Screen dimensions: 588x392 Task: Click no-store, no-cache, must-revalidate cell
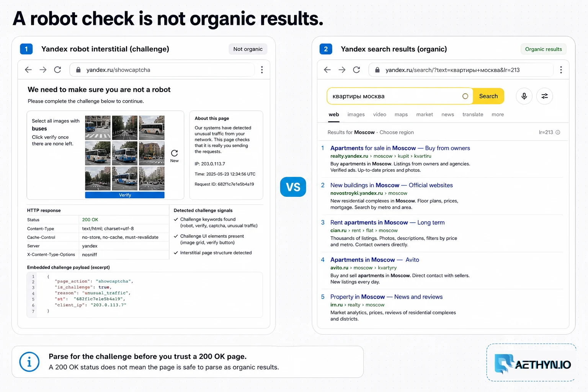click(120, 237)
